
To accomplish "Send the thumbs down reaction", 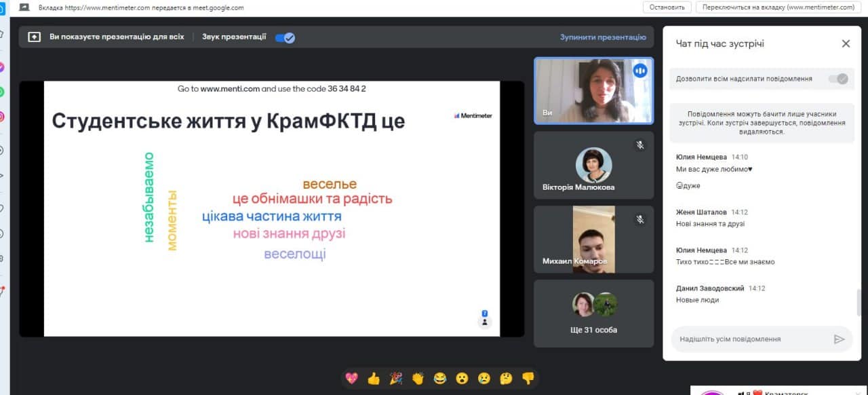I will click(528, 378).
